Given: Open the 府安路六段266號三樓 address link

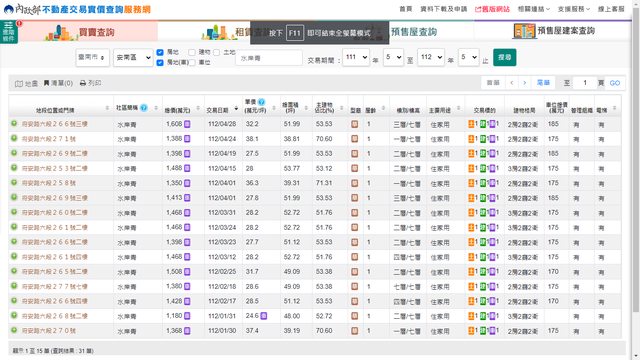Looking at the screenshot, I should click(55, 124).
